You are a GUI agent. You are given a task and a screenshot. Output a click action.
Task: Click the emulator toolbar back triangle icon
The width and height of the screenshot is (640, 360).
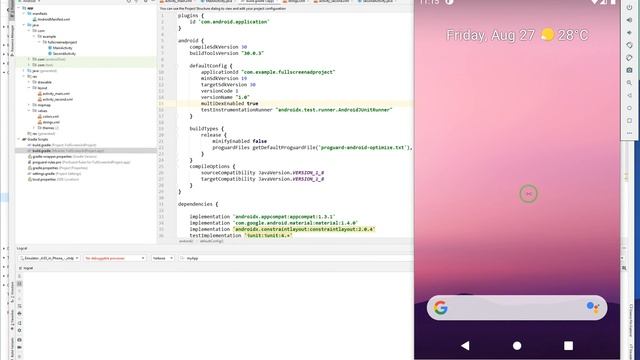tap(629, 96)
